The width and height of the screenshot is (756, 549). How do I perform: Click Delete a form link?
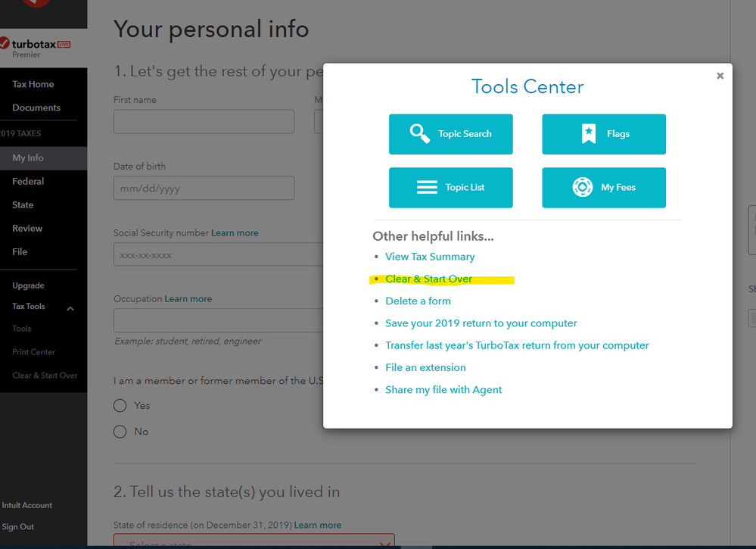[x=418, y=301]
